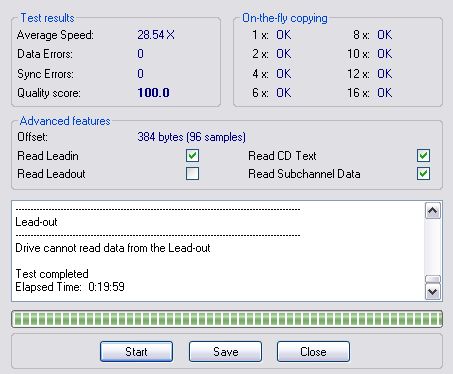
Task: Toggle the Read Leadin checkbox
Action: 193,156
